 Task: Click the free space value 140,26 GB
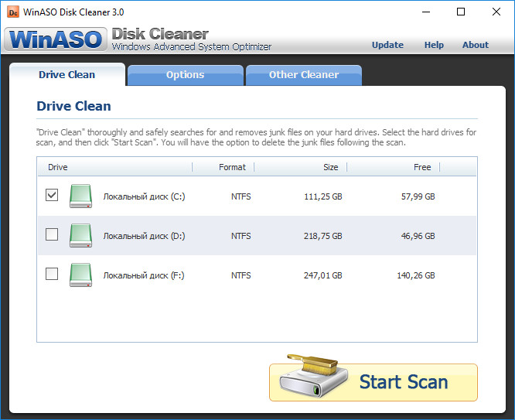[416, 275]
